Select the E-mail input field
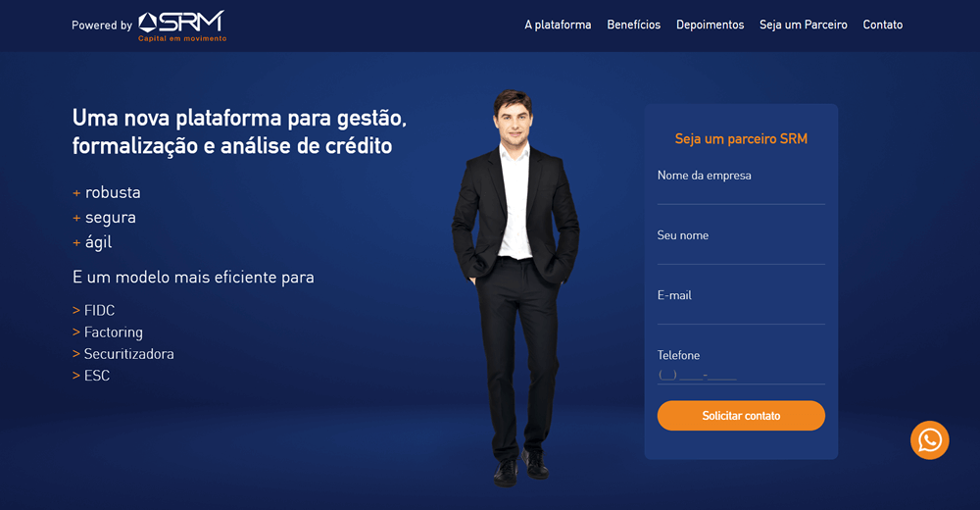Screen dimensions: 980x510 pos(741,314)
